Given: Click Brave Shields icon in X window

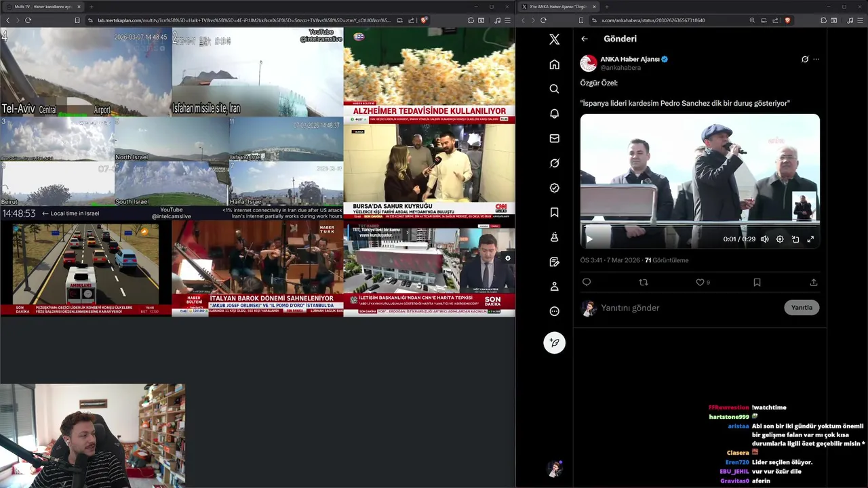Looking at the screenshot, I should point(787,20).
